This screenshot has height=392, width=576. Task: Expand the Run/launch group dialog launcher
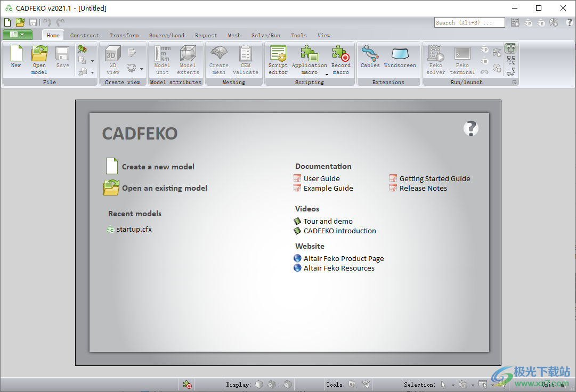[515, 83]
